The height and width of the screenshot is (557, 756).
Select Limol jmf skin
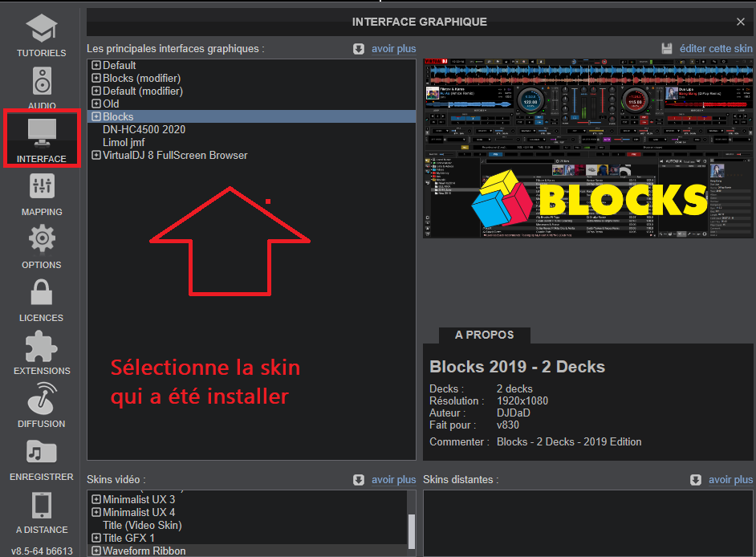click(251, 142)
